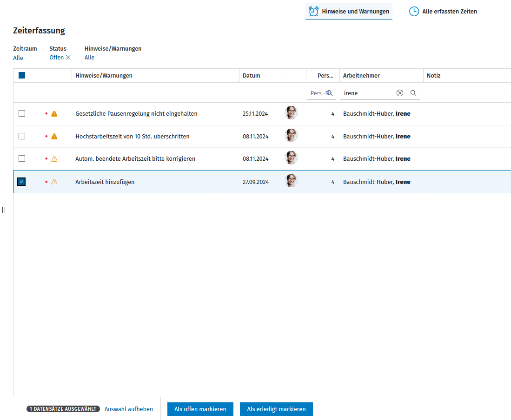Click date 27.09.2024
The height and width of the screenshot is (420, 511).
[256, 182]
